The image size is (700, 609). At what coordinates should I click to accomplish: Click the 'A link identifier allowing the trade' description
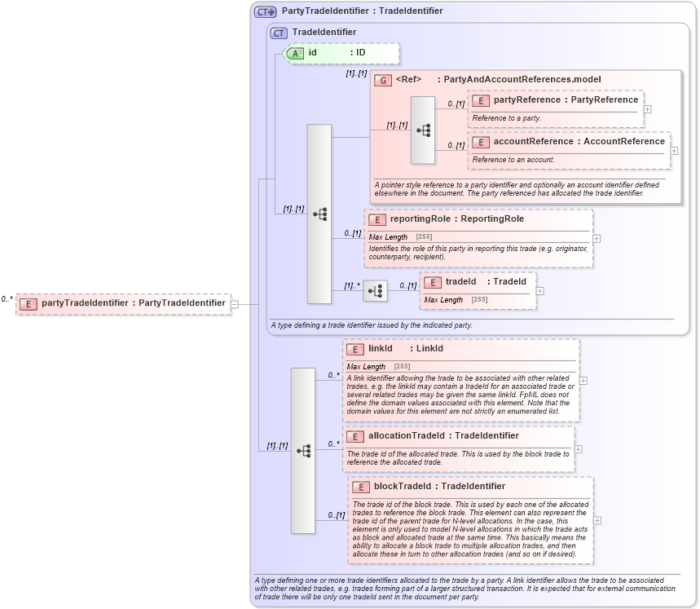(460, 395)
